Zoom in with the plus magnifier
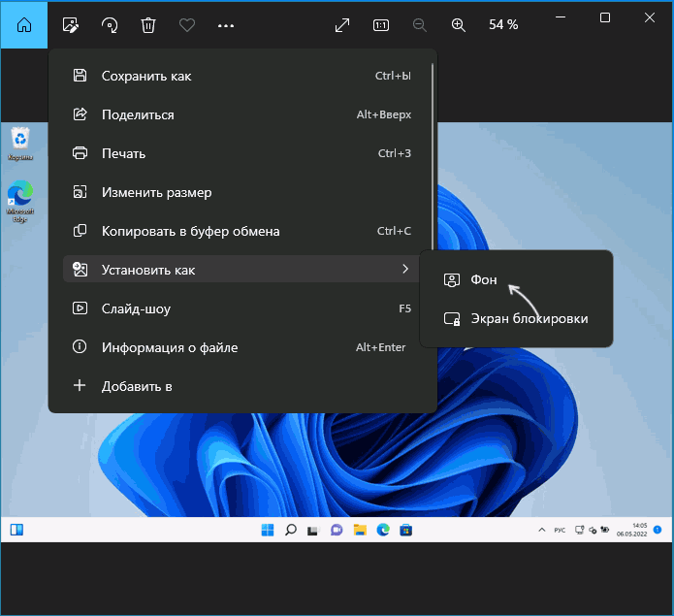This screenshot has width=674, height=616. point(459,24)
